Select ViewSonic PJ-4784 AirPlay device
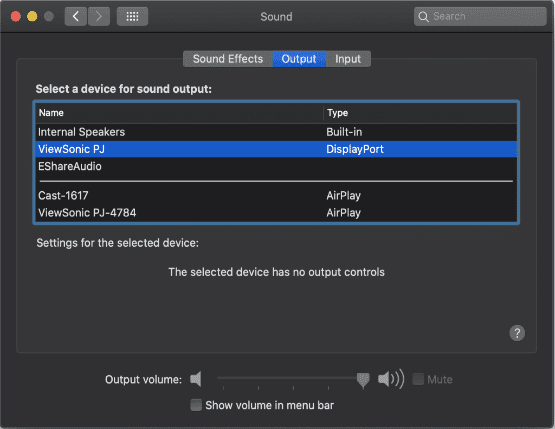 point(276,213)
